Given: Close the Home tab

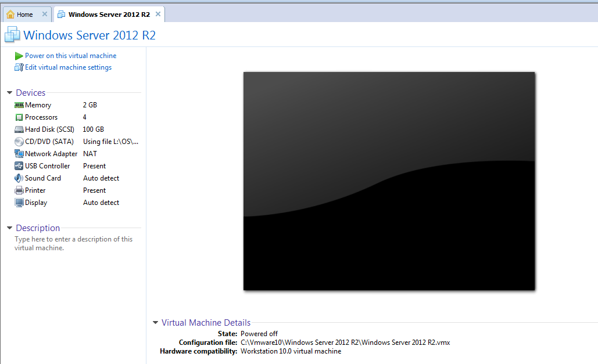Looking at the screenshot, I should pyautogui.click(x=45, y=14).
